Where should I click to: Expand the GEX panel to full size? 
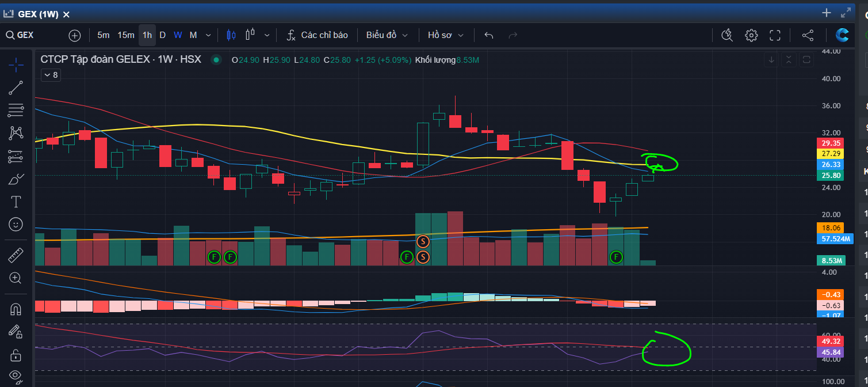click(x=846, y=13)
